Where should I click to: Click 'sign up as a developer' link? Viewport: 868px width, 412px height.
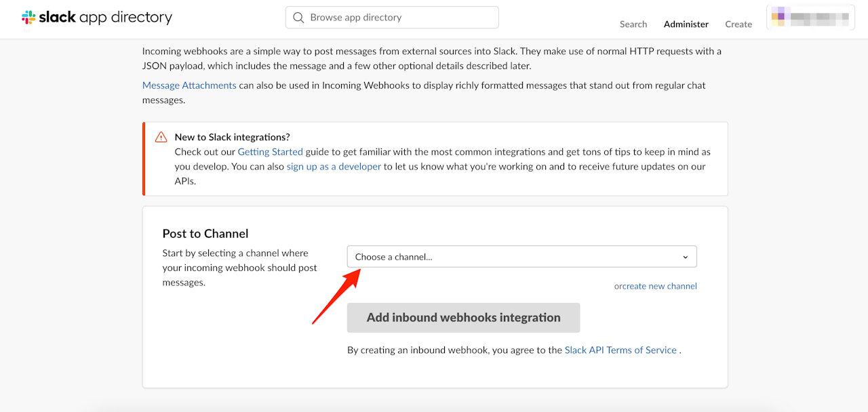pos(334,167)
